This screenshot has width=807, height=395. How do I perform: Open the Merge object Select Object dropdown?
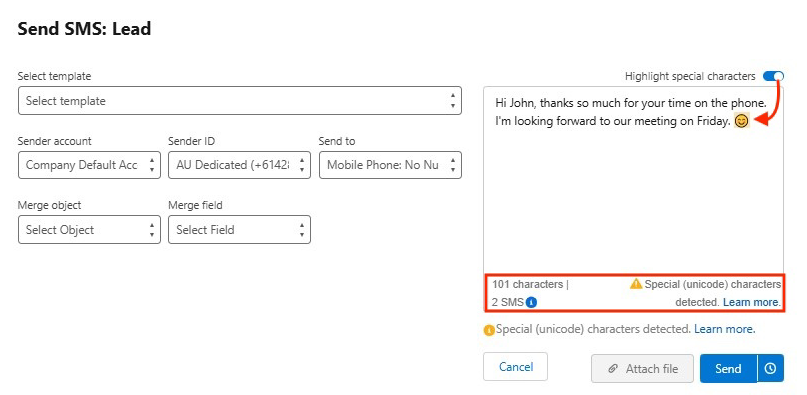89,230
